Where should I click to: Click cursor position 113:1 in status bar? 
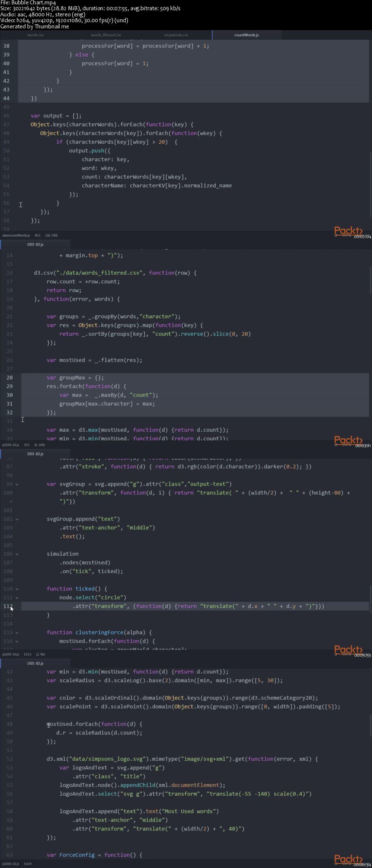[28, 654]
